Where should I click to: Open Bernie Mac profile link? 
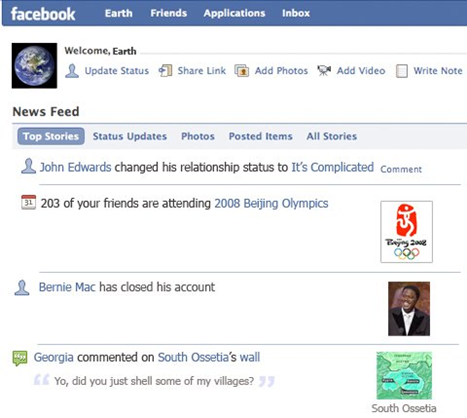coord(67,287)
